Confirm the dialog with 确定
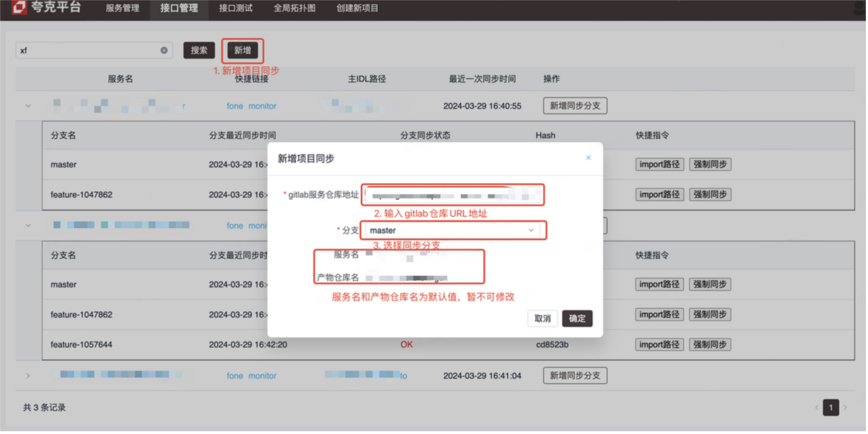Image resolution: width=868 pixels, height=434 pixels. click(577, 319)
